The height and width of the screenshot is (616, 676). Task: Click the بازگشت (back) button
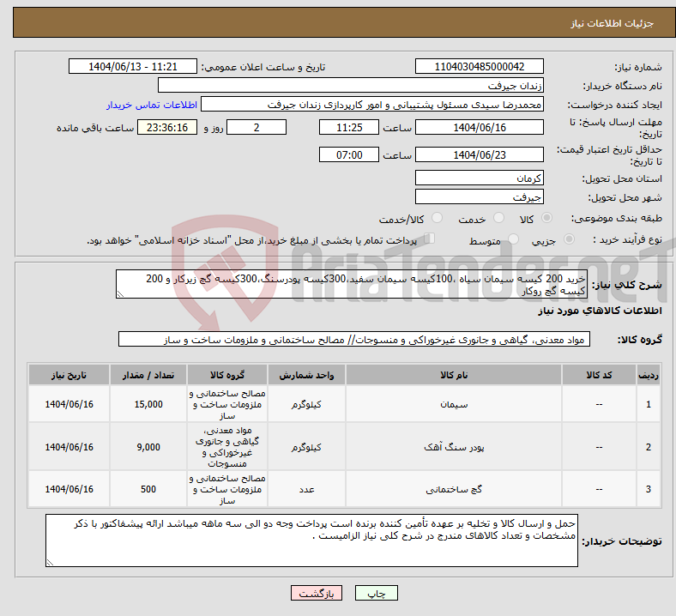pos(317,593)
